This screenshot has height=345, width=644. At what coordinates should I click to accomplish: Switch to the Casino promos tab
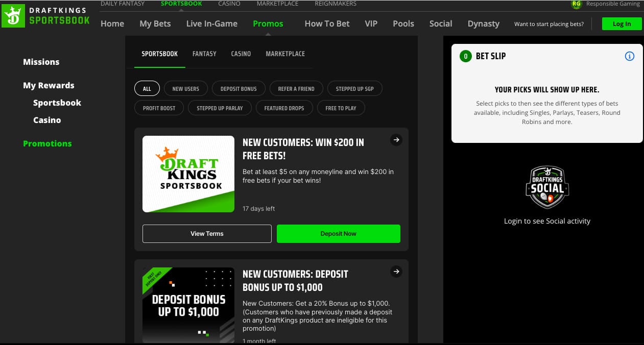241,54
